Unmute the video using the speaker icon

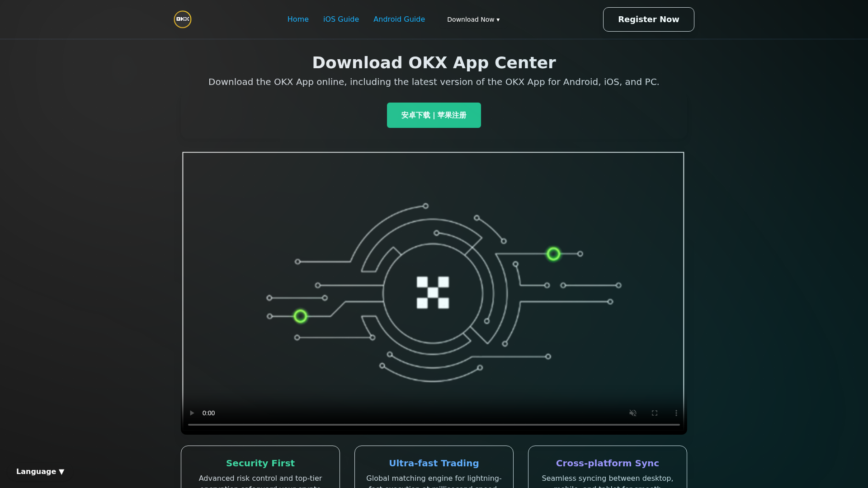click(x=633, y=413)
